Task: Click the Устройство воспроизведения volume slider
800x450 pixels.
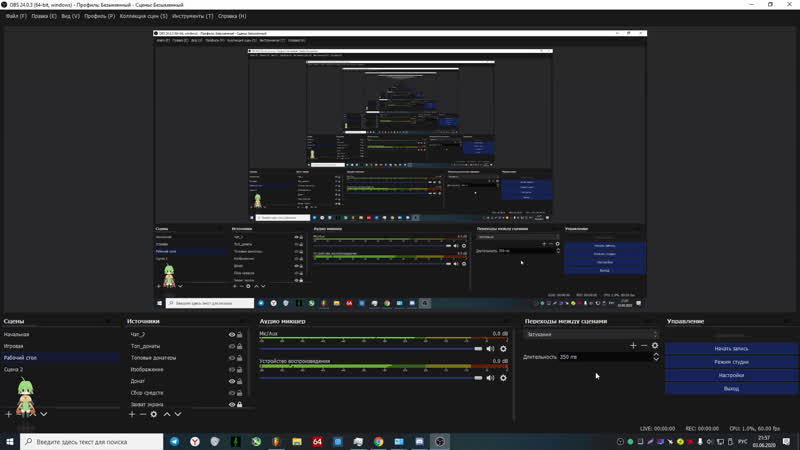Action: 371,378
